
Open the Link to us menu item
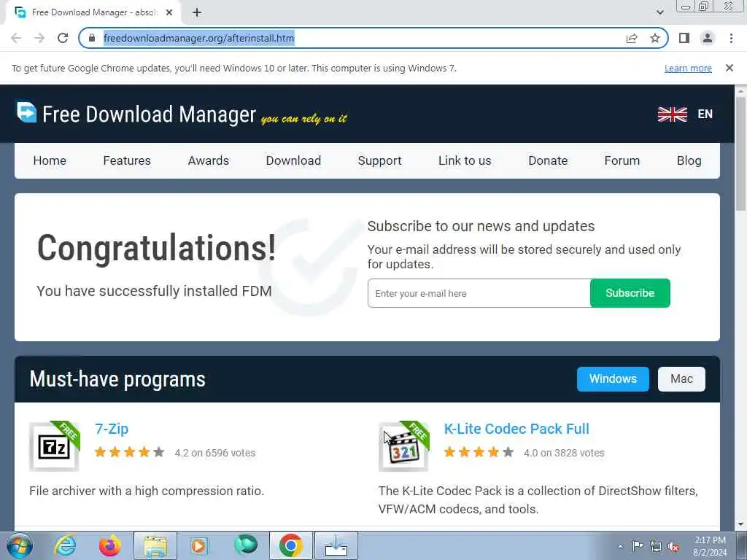465,160
